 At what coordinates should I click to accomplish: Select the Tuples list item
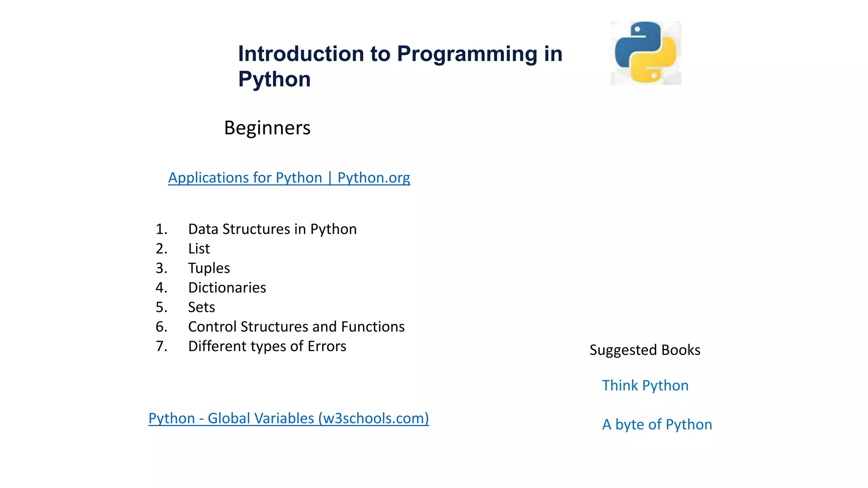point(209,268)
